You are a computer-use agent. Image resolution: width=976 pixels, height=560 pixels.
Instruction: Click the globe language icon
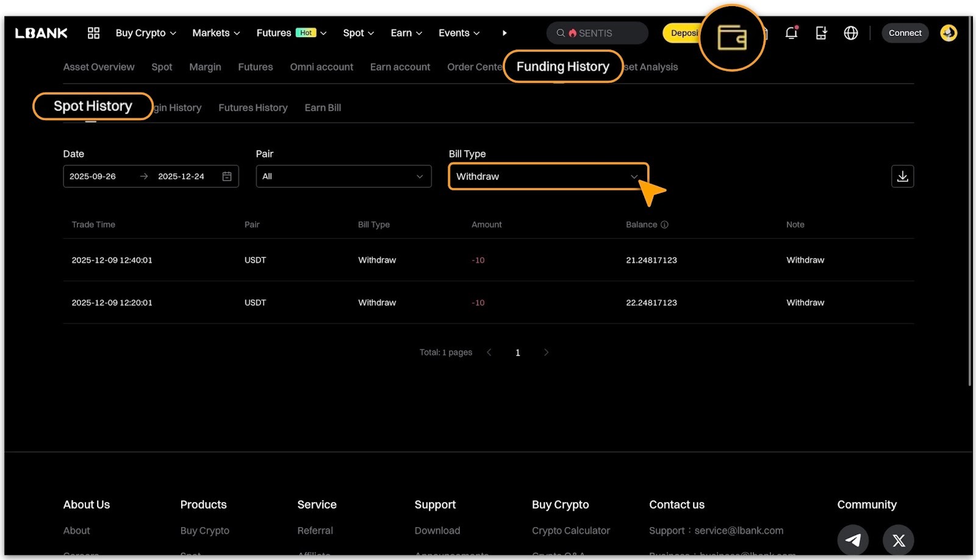click(850, 33)
